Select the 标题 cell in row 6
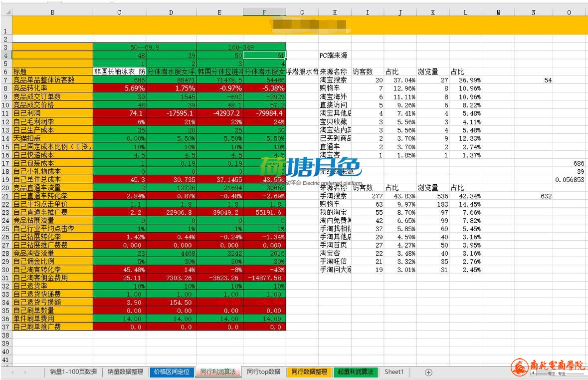The image size is (588, 380). 52,71
